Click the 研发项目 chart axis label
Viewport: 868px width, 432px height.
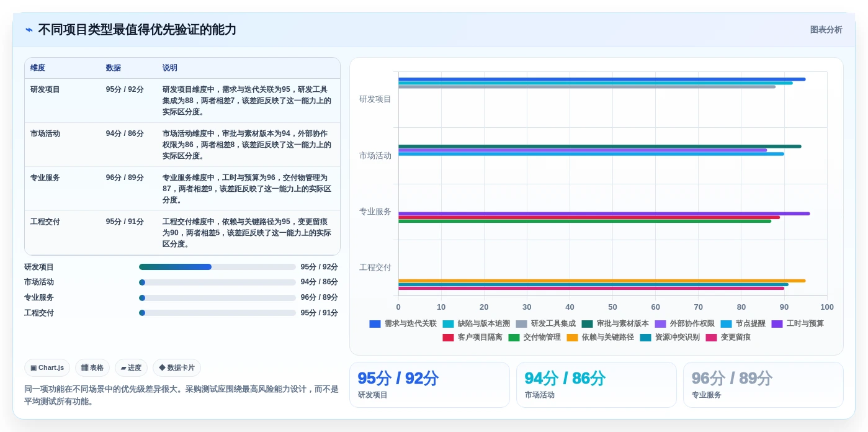pyautogui.click(x=375, y=99)
